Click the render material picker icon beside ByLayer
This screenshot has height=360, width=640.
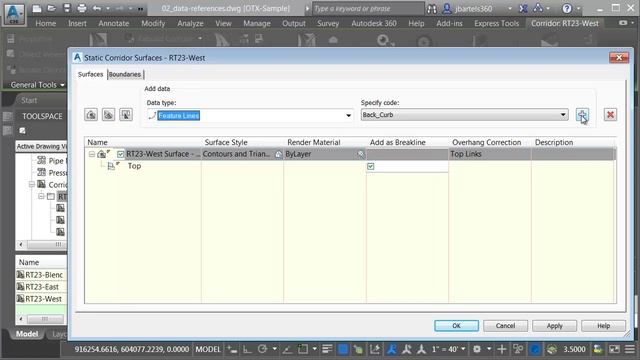[x=360, y=154]
